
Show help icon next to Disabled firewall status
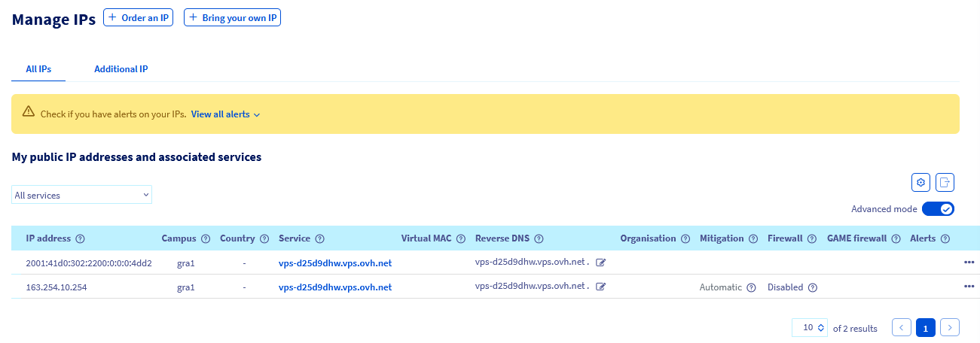click(x=813, y=287)
